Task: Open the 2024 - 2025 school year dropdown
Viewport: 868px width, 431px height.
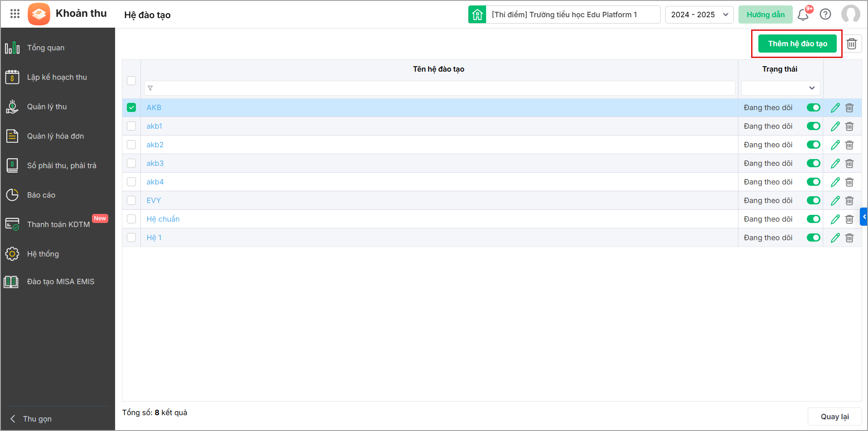Action: [x=699, y=15]
